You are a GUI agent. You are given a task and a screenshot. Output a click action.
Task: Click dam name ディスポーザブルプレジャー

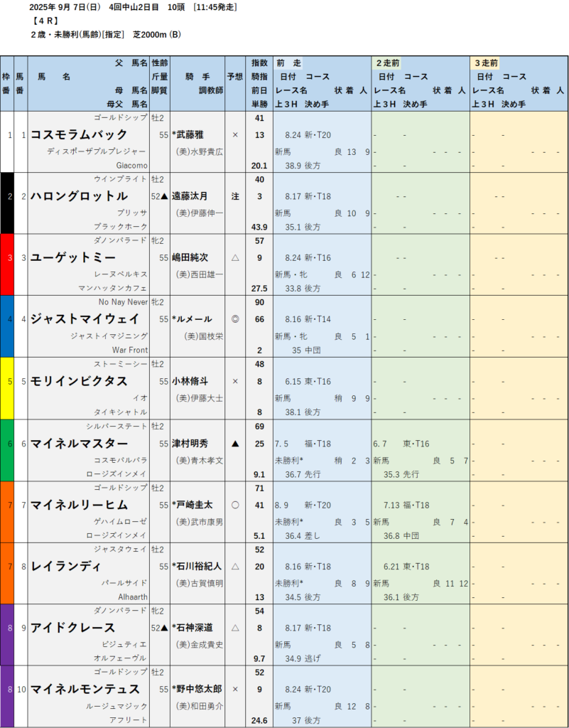pos(97,151)
